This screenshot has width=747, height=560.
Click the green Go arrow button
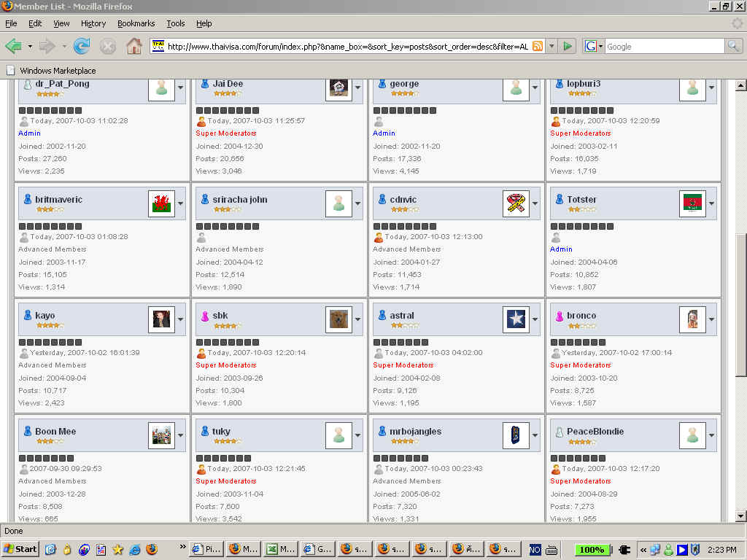pyautogui.click(x=568, y=46)
